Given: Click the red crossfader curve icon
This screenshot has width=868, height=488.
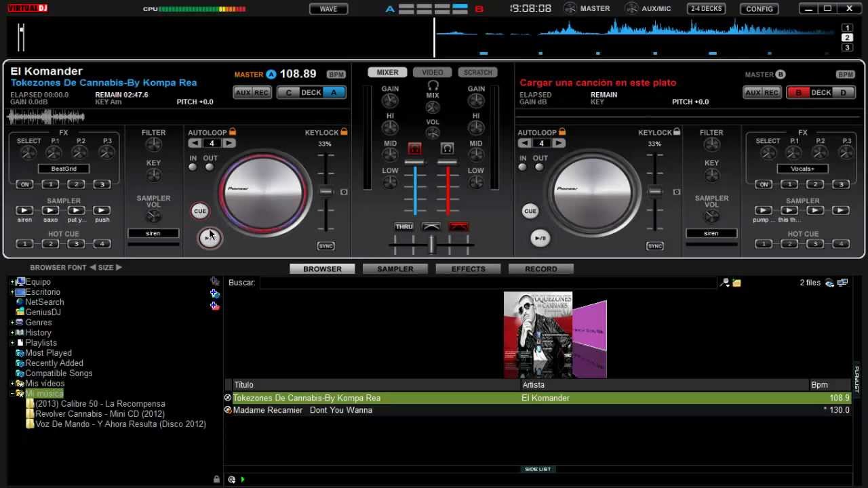Looking at the screenshot, I should (x=458, y=226).
